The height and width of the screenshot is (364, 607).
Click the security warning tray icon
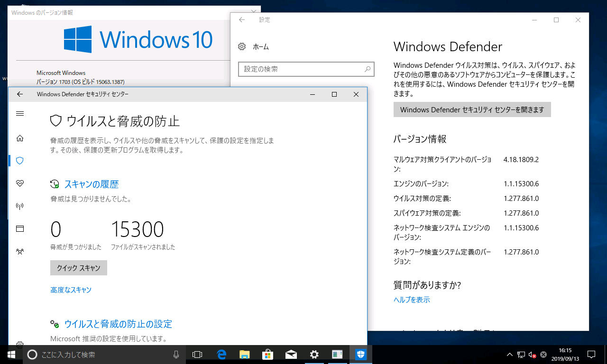(x=543, y=355)
